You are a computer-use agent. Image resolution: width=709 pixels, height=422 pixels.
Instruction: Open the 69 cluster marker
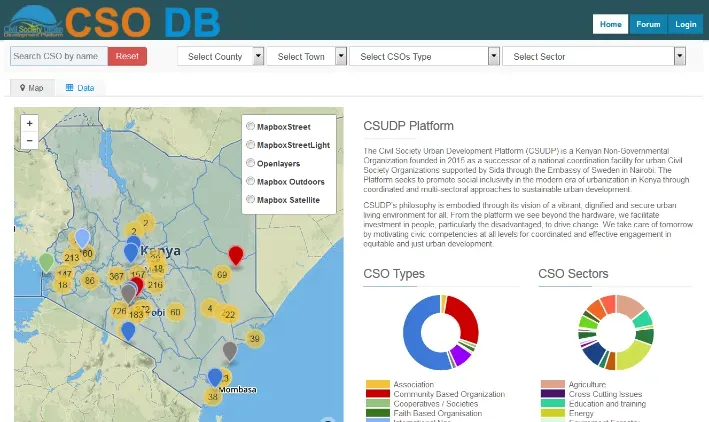coord(222,275)
